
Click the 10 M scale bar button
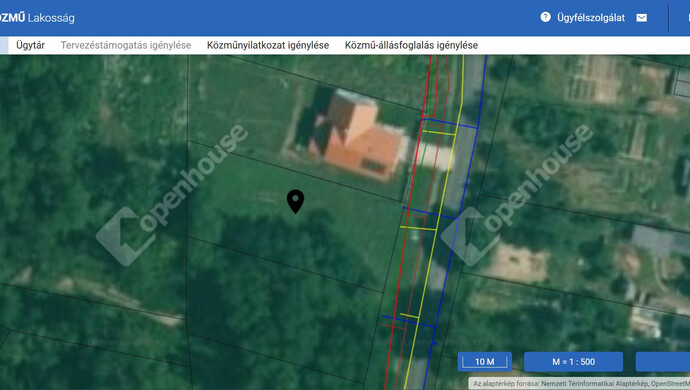(484, 362)
